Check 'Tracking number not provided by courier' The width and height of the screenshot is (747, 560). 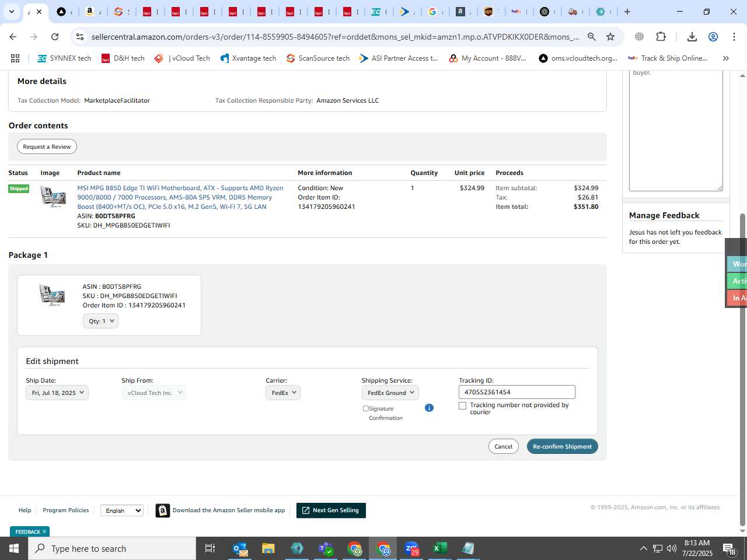pos(463,405)
